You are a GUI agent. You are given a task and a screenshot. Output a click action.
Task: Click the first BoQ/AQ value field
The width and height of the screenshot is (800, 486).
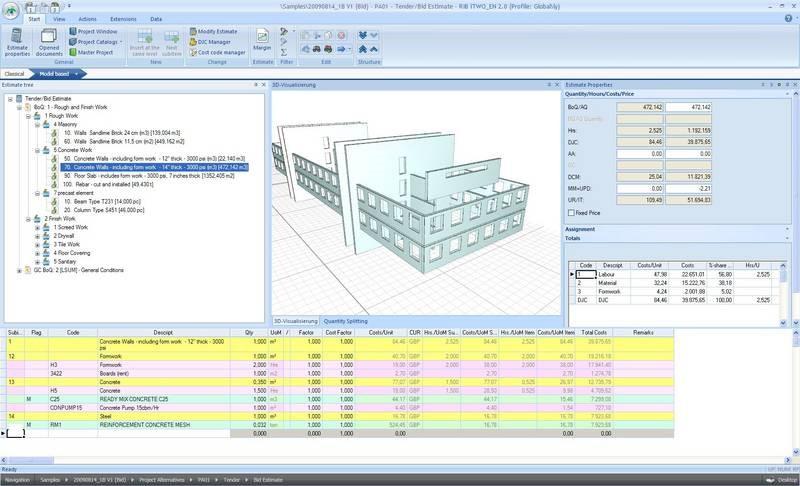tap(640, 107)
